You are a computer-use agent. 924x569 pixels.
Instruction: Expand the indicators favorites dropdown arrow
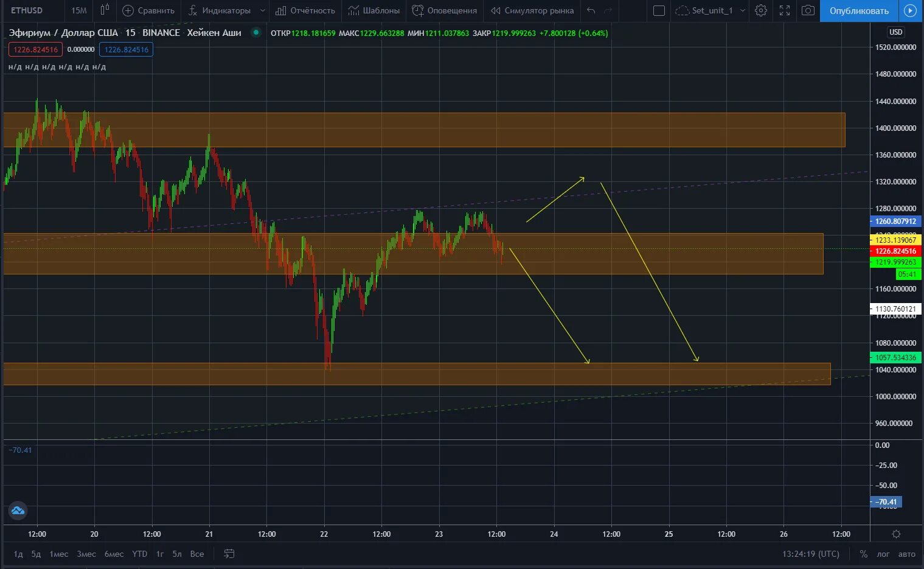[262, 10]
